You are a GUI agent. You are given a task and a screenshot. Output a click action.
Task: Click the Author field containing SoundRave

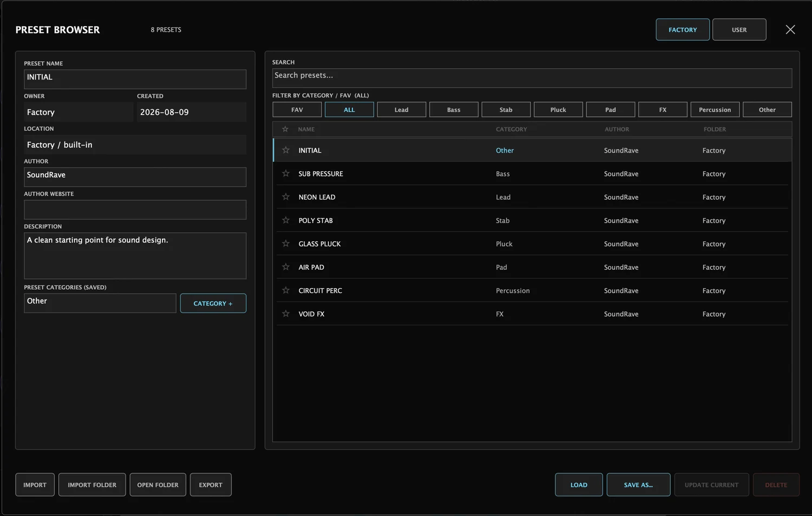pos(135,177)
